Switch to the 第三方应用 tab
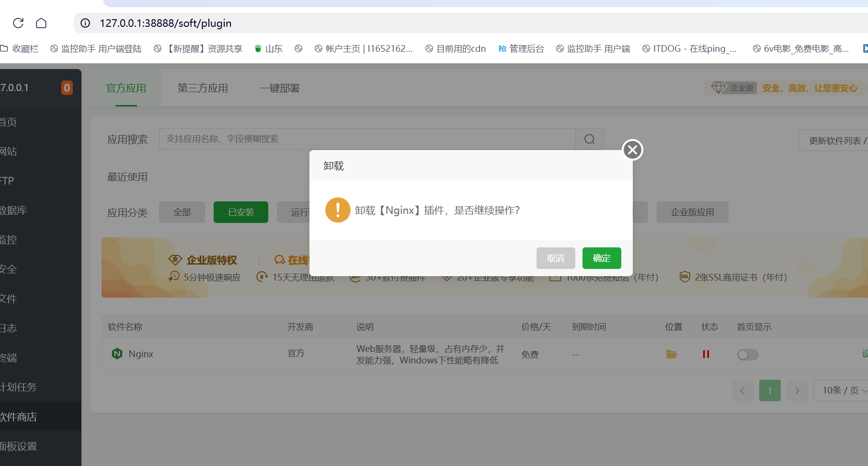 pos(203,88)
